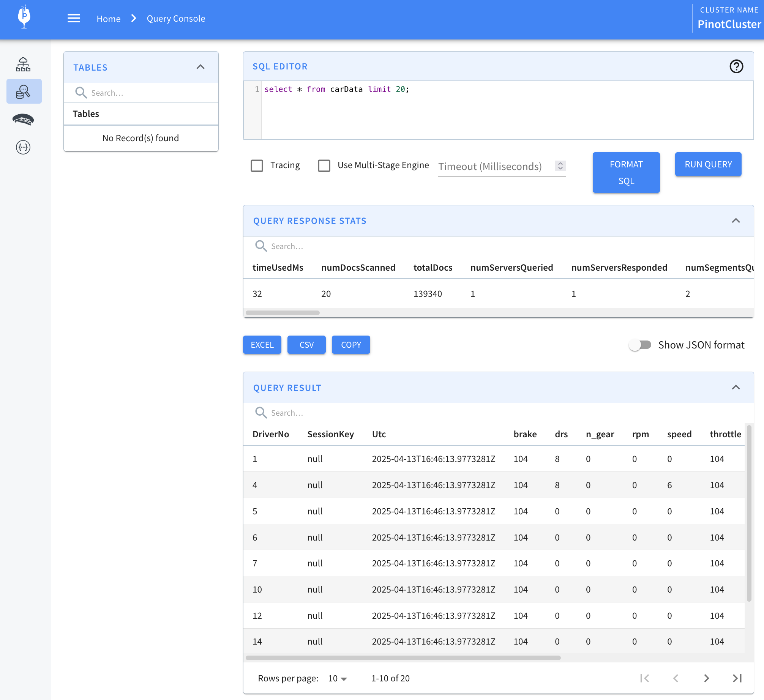Screen dimensions: 764x700
Task: Click SQL editor text area
Action: (x=507, y=110)
